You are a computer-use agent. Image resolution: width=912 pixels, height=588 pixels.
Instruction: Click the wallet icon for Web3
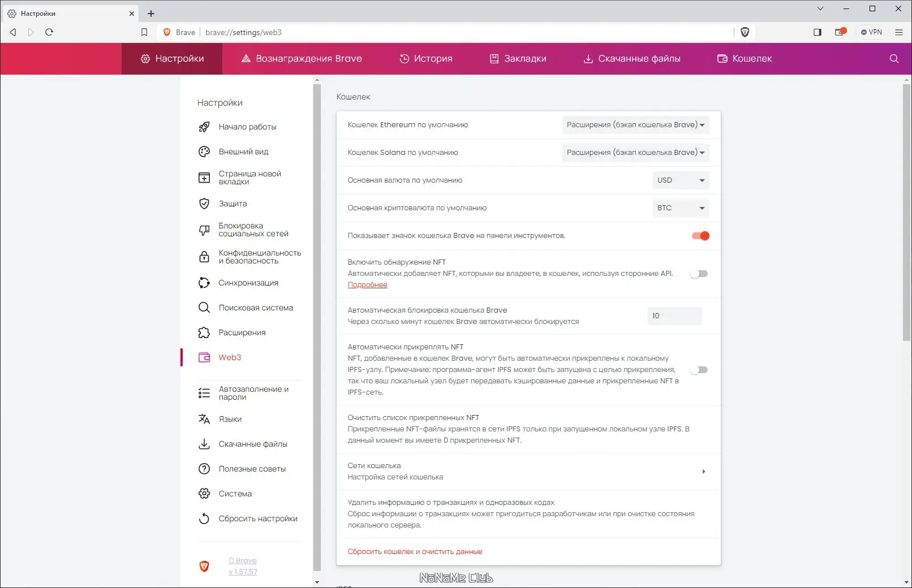[x=204, y=357]
